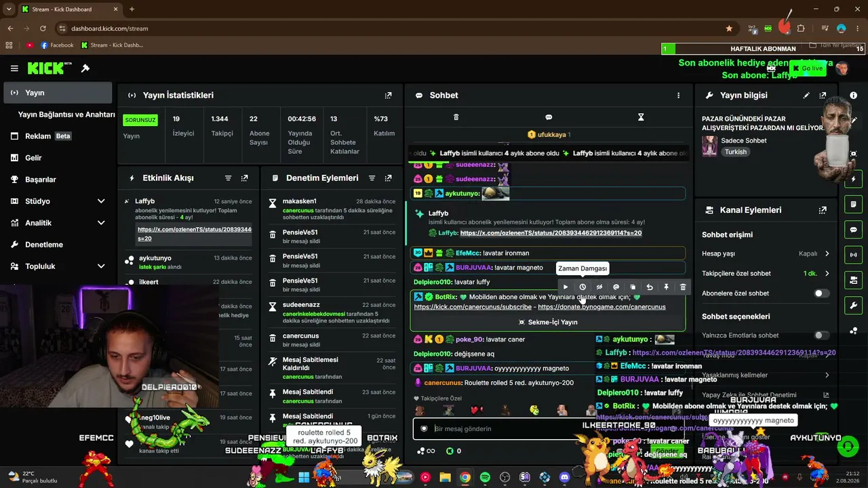Select Yayın in the sidebar
Image resolution: width=868 pixels, height=488 pixels.
pos(58,93)
